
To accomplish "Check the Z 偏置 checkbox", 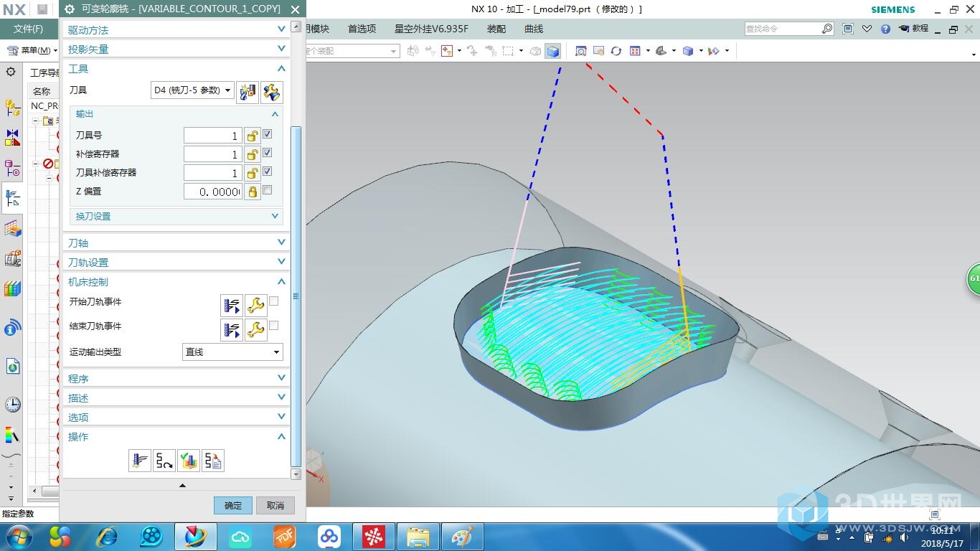I will (x=268, y=190).
